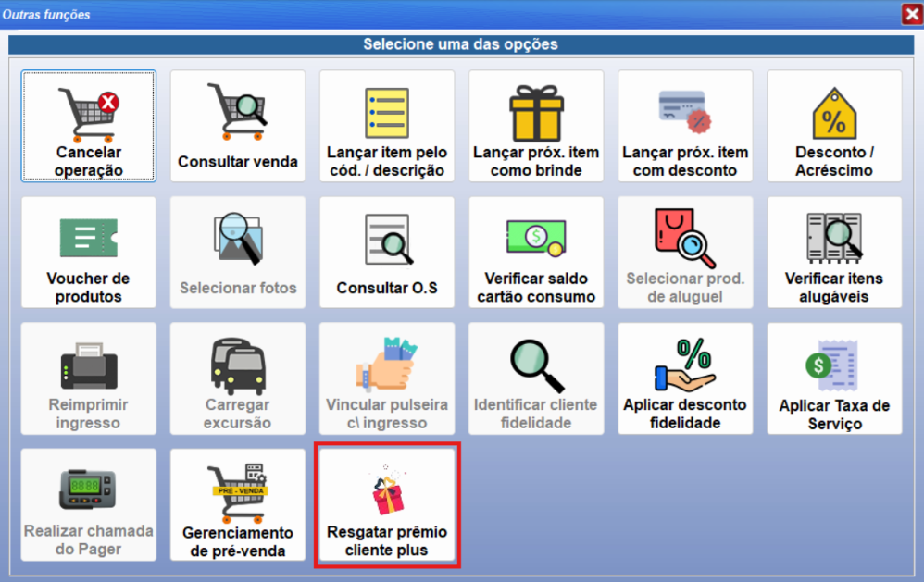
Task: Click Vincular pulseira c\ ingresso tile
Action: coord(387,378)
